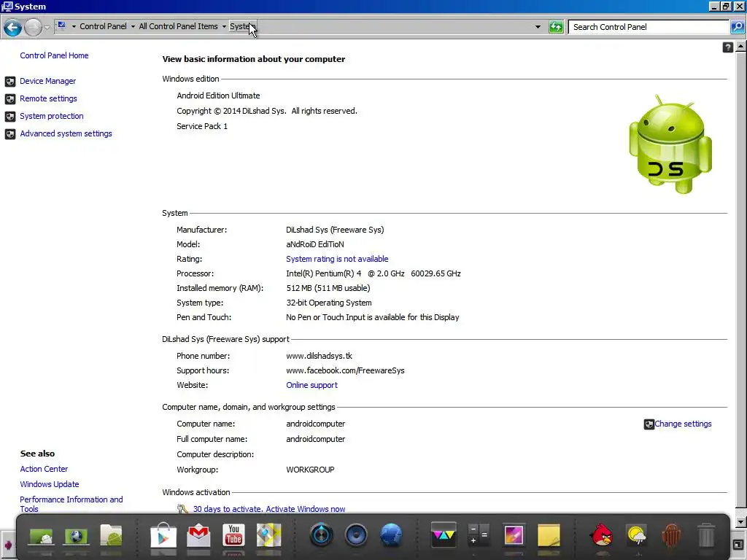The height and width of the screenshot is (560, 747).
Task: Open the globe laptop network icon in dock
Action: (x=76, y=536)
